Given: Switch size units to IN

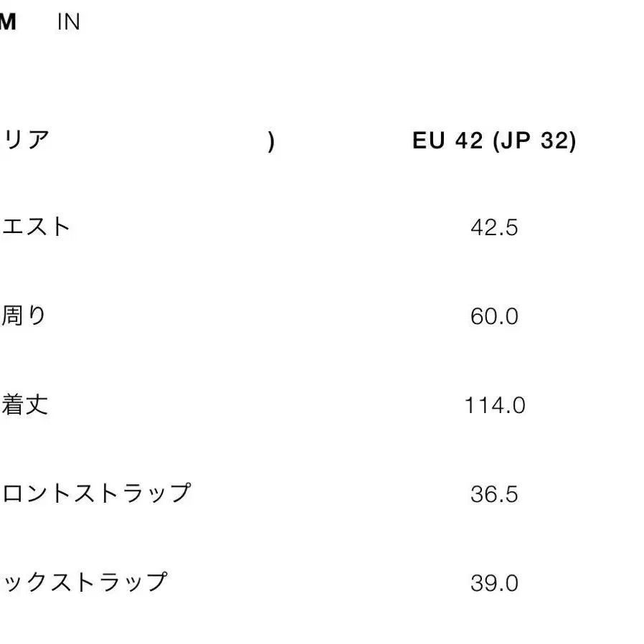Looking at the screenshot, I should [68, 23].
